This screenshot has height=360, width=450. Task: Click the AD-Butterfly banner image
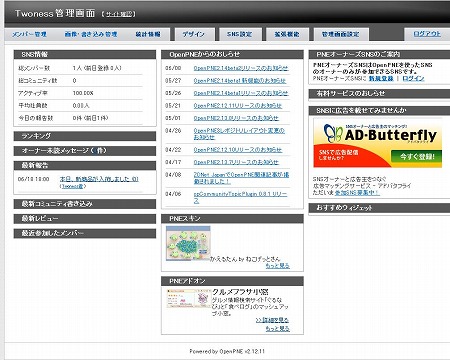(x=378, y=143)
